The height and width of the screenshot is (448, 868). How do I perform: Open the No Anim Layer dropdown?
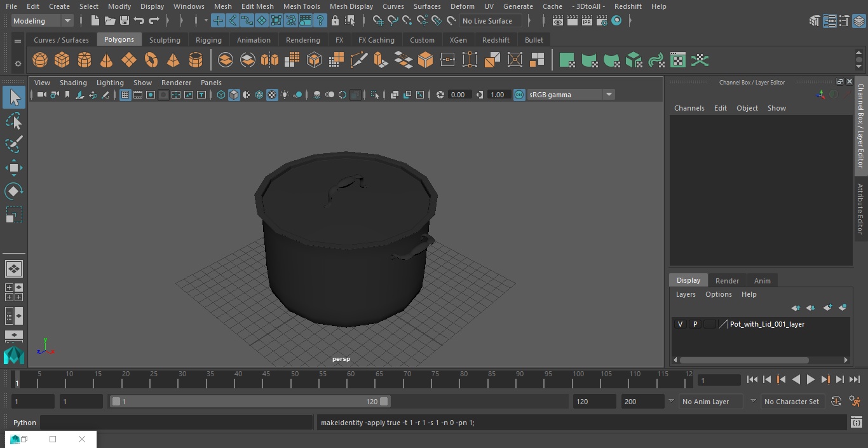[712, 402]
